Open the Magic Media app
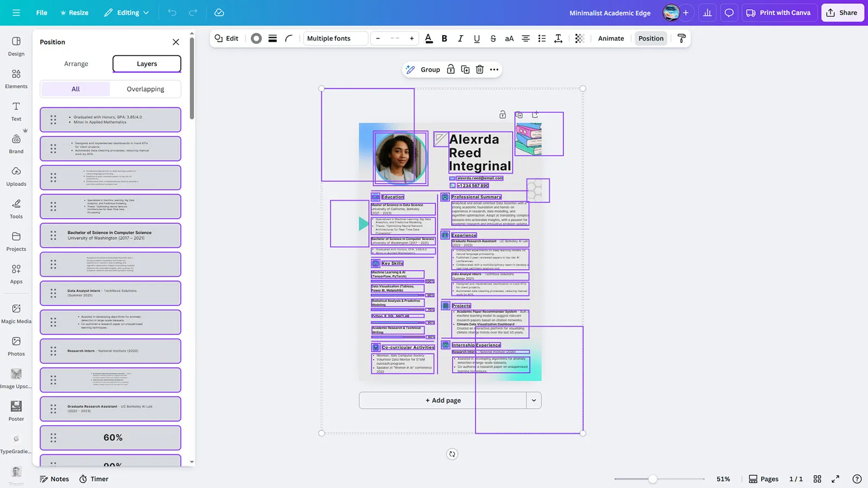868x488 pixels. pyautogui.click(x=16, y=313)
